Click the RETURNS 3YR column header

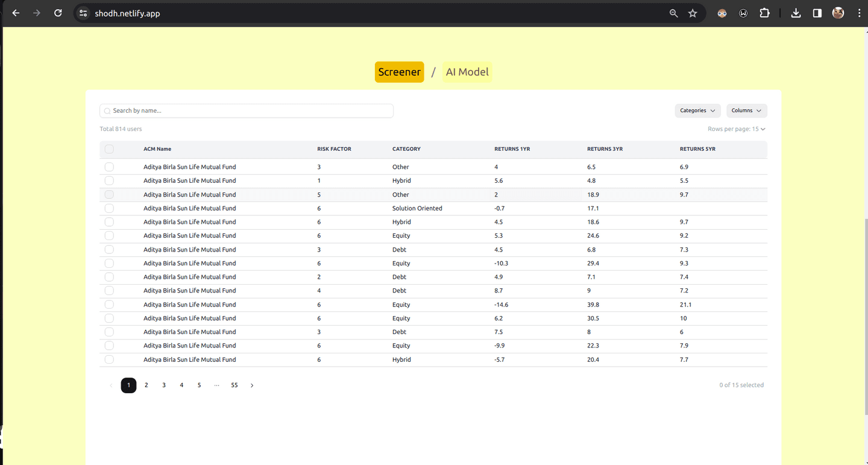click(x=605, y=149)
